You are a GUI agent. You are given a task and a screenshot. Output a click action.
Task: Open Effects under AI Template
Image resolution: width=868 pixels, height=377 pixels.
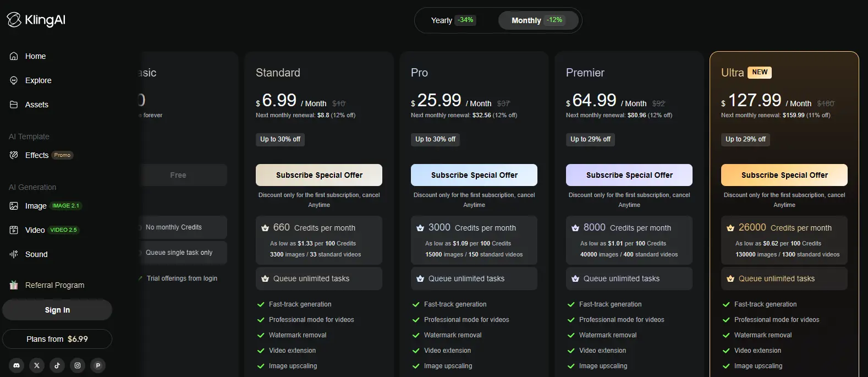tap(37, 155)
